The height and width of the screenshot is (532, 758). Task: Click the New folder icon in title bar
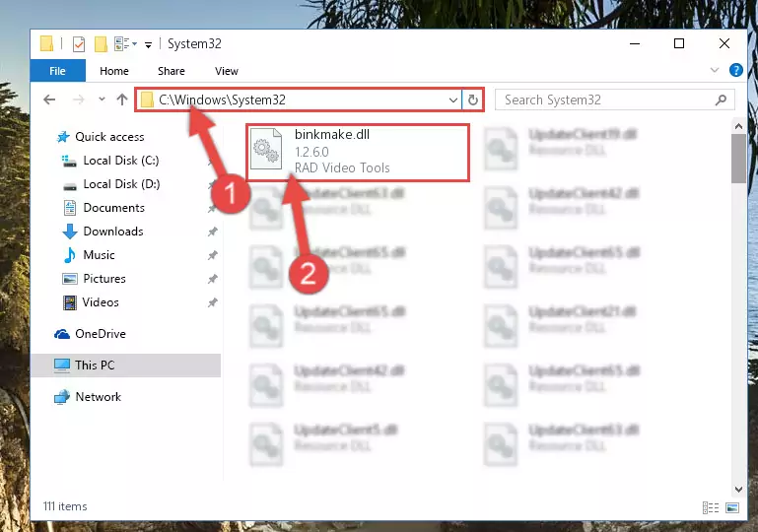click(x=101, y=44)
